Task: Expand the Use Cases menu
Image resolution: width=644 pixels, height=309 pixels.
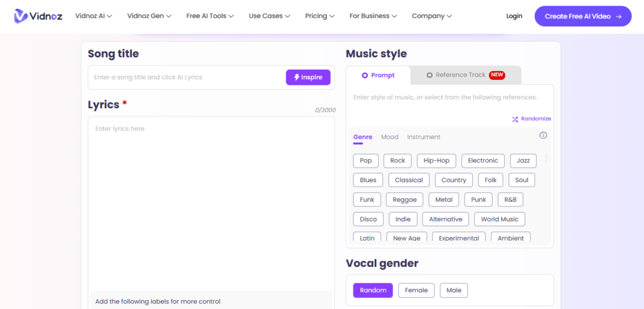Action: [269, 16]
